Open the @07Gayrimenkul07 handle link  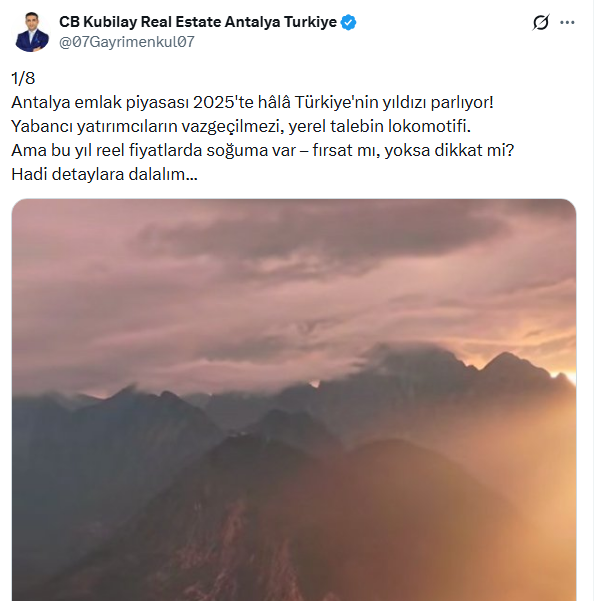126,41
